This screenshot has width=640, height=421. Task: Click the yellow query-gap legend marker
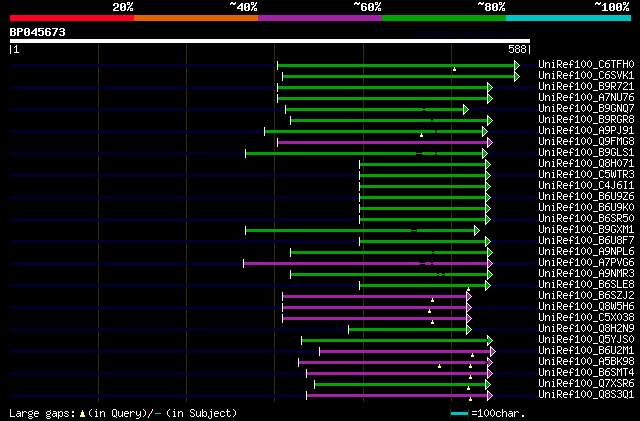coord(82,414)
